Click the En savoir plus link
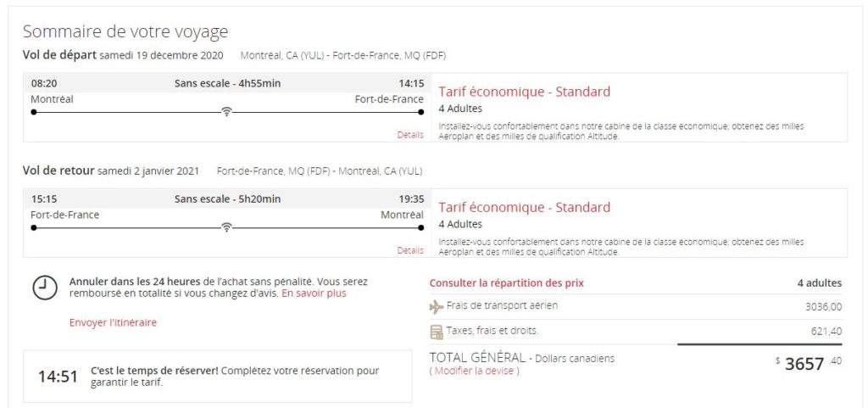The height and width of the screenshot is (408, 868). click(314, 293)
